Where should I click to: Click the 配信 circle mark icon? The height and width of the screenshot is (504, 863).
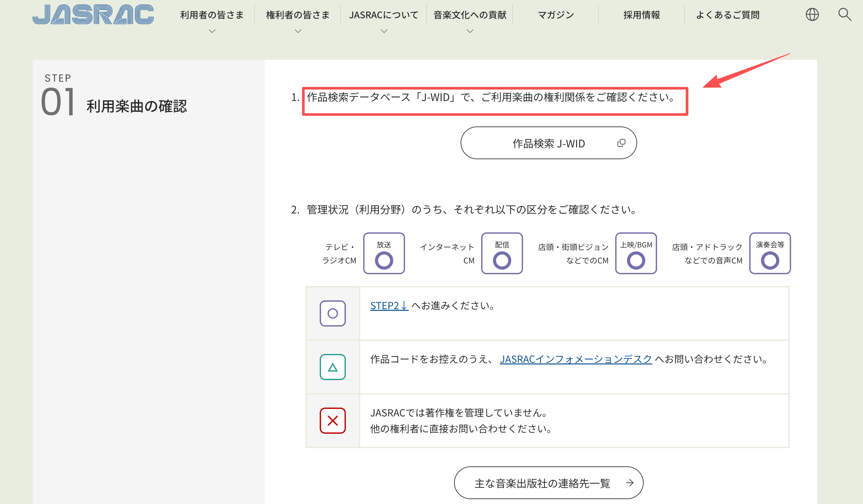pyautogui.click(x=502, y=260)
